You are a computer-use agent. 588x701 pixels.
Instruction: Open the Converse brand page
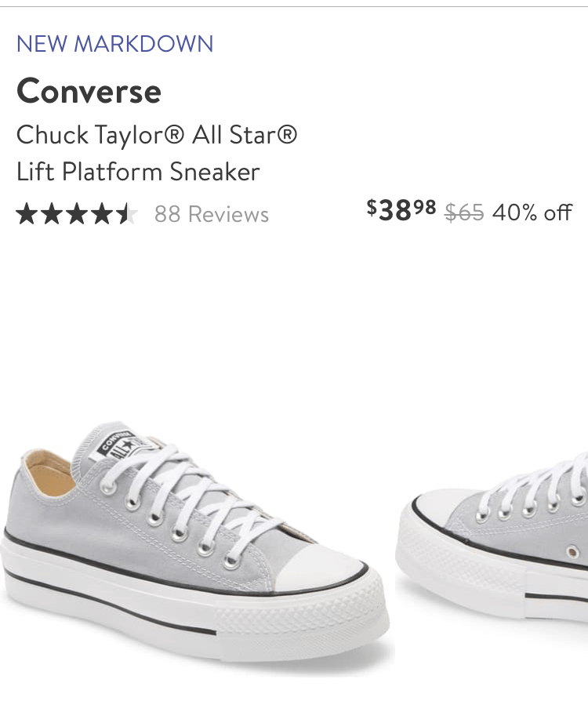[89, 91]
